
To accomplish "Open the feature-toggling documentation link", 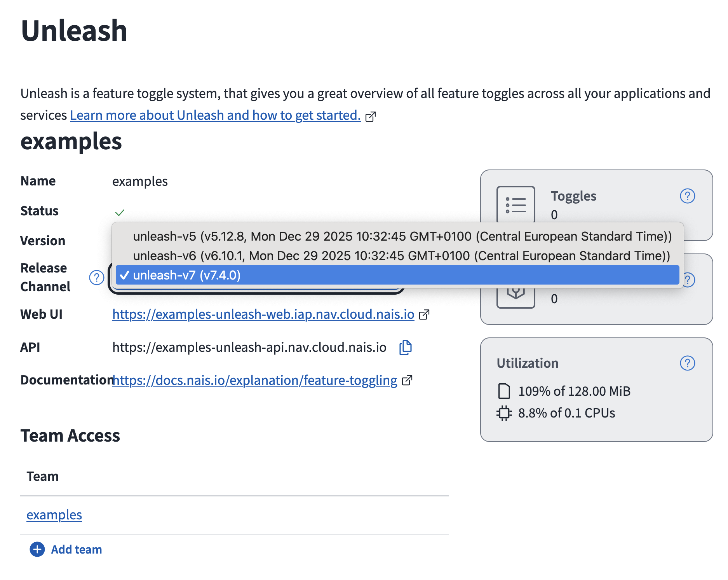I will (x=254, y=380).
